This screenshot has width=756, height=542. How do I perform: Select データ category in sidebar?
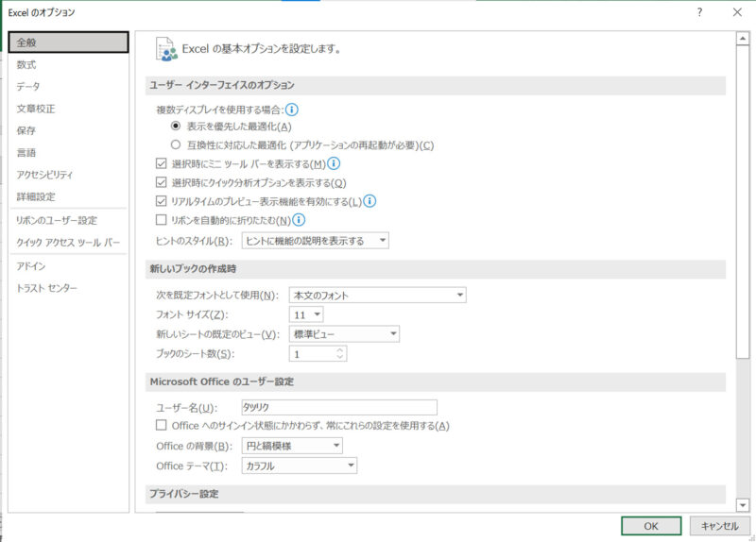(x=68, y=87)
